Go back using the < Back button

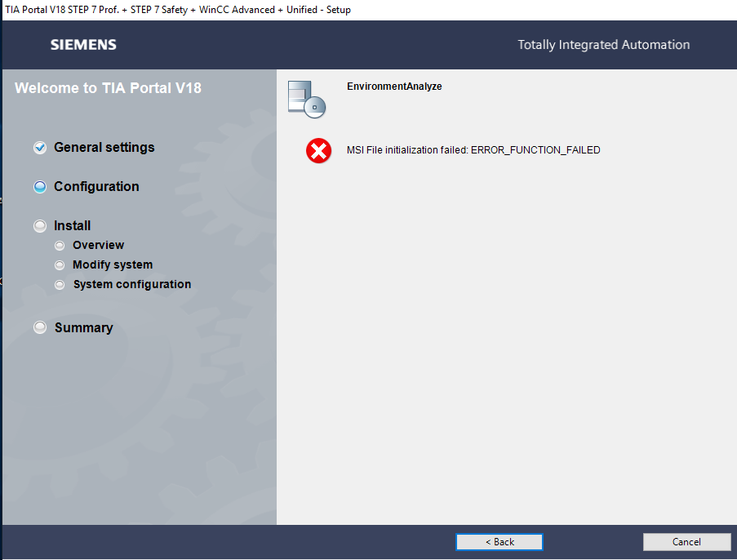(499, 542)
